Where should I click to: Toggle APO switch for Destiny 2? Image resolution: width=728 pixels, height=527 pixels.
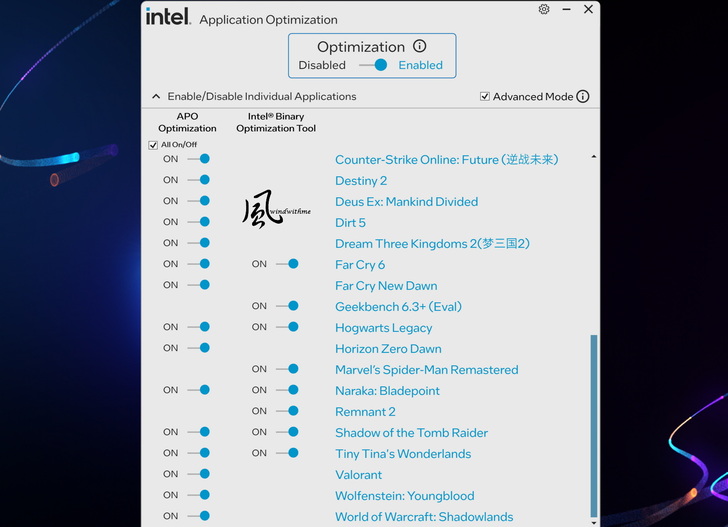pos(198,180)
